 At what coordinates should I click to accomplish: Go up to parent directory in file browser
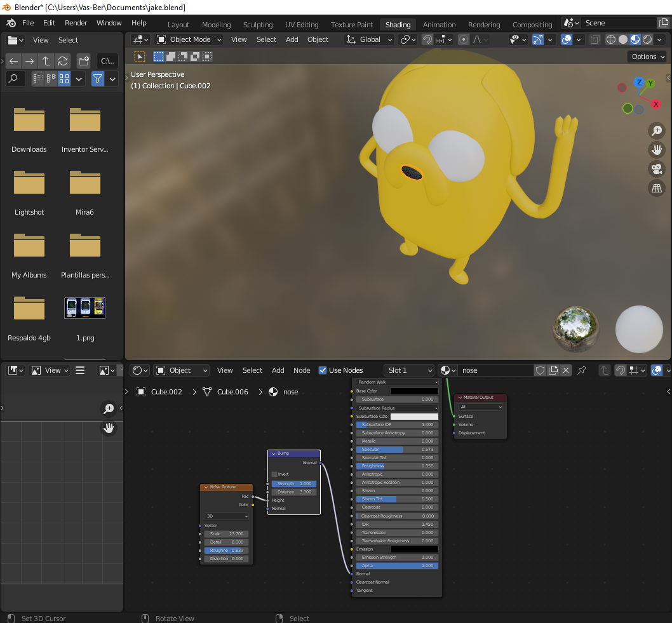[46, 61]
